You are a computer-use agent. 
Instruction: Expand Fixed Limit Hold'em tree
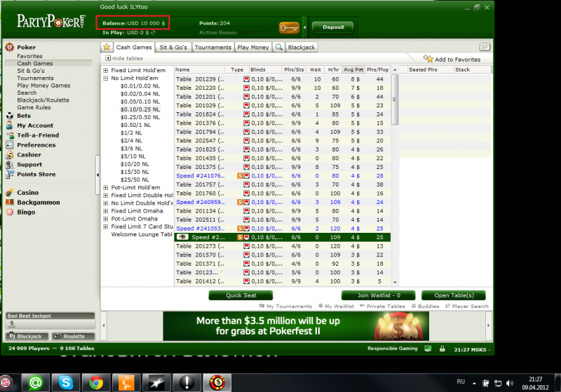click(x=106, y=70)
